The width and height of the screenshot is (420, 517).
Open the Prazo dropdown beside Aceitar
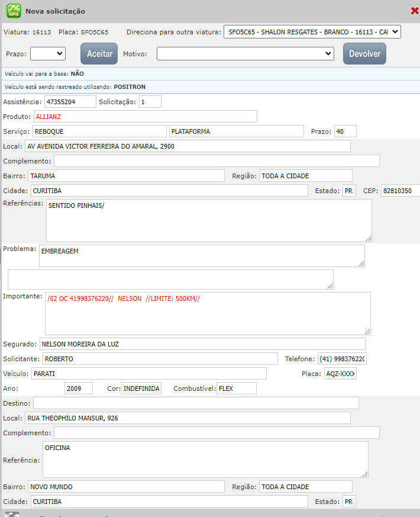point(48,54)
